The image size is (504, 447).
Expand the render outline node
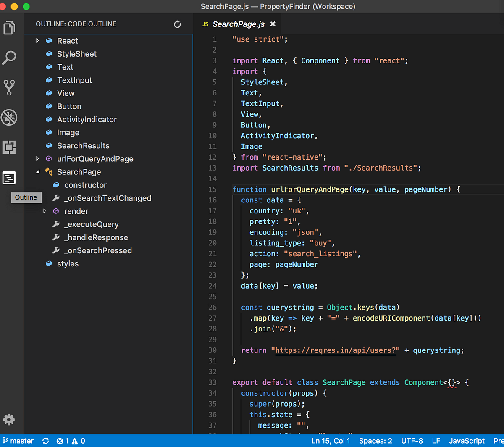click(45, 211)
